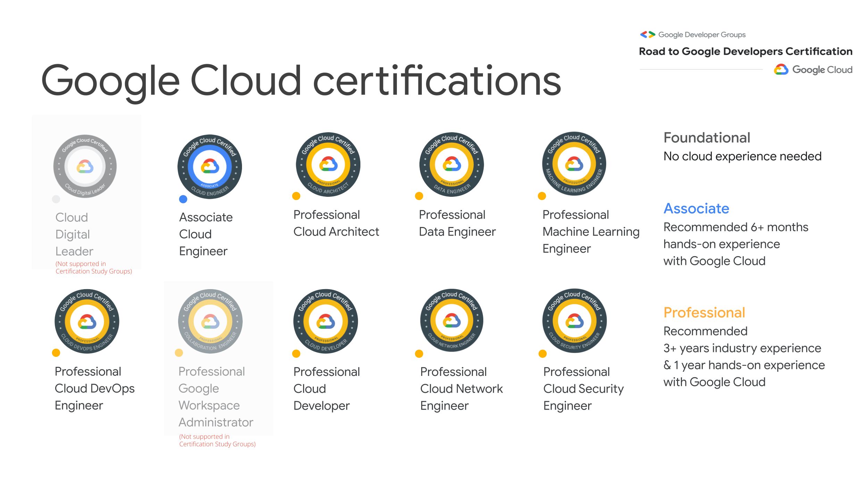
Task: Click the Google Cloud logo icon
Action: [781, 69]
